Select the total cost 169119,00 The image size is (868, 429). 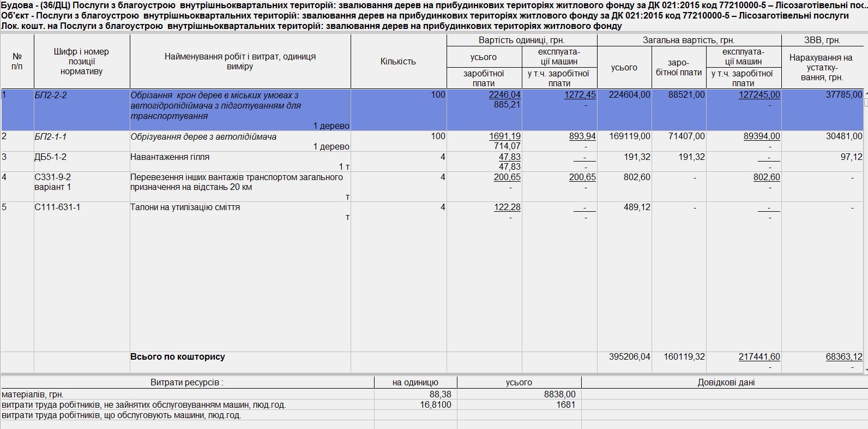click(x=630, y=136)
